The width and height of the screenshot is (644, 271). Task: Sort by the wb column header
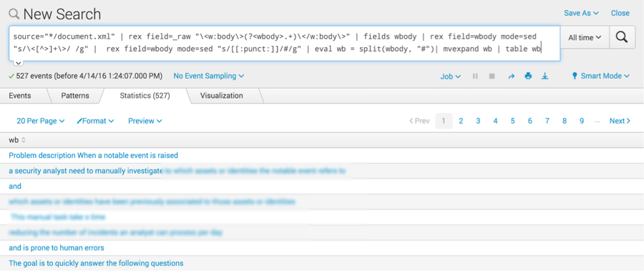[17, 140]
